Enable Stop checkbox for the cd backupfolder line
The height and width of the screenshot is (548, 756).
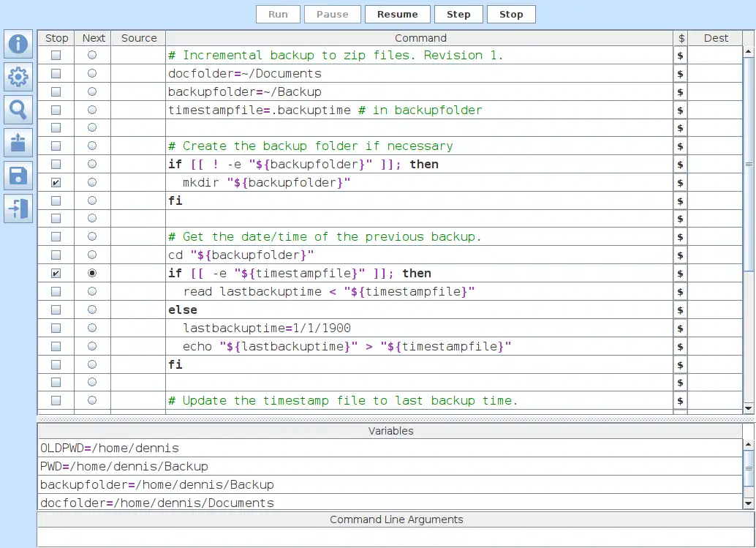tap(56, 255)
